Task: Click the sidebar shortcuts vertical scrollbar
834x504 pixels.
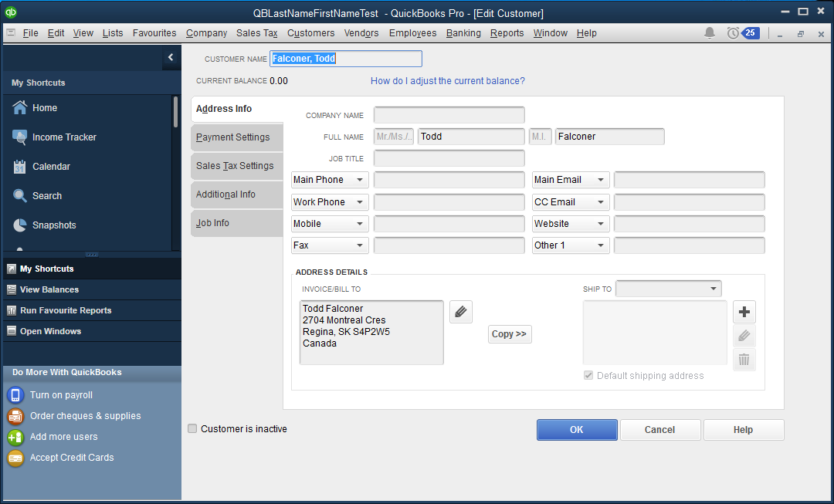Action: 175,112
